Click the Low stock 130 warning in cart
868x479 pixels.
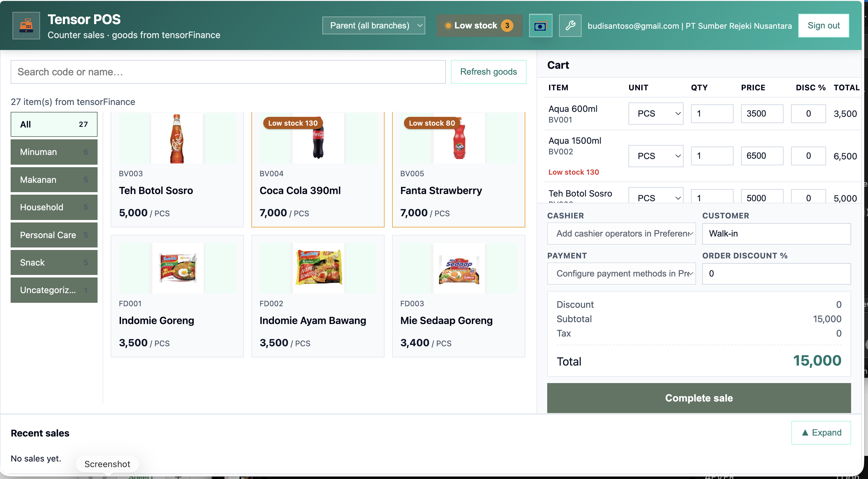click(x=573, y=172)
